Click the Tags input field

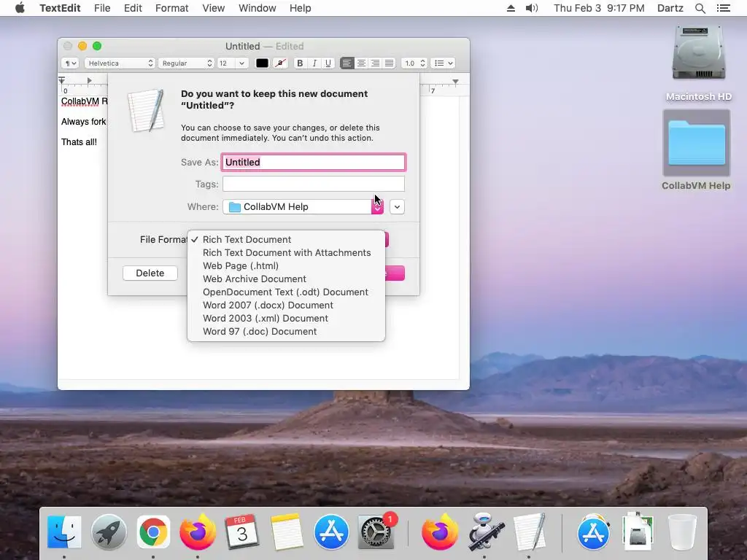coord(314,184)
